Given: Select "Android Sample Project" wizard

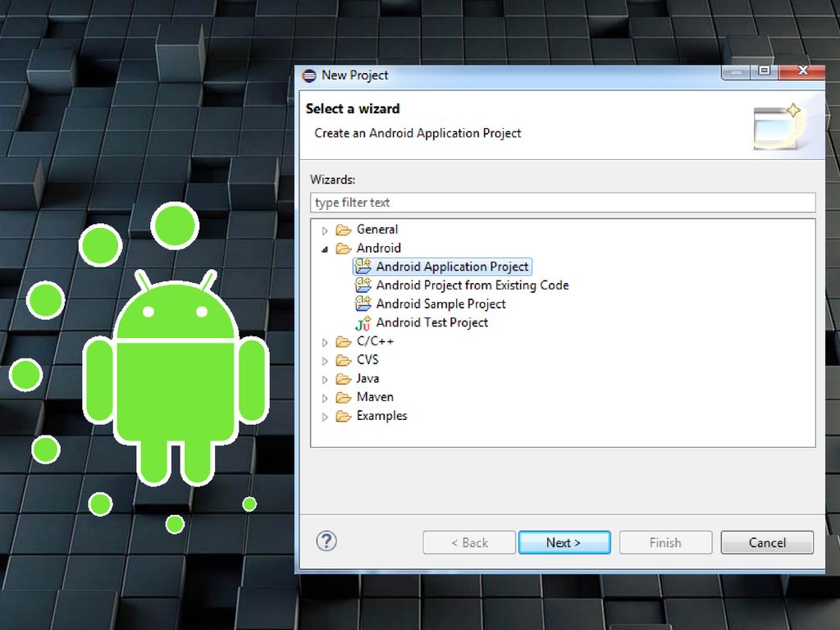Looking at the screenshot, I should pyautogui.click(x=441, y=304).
